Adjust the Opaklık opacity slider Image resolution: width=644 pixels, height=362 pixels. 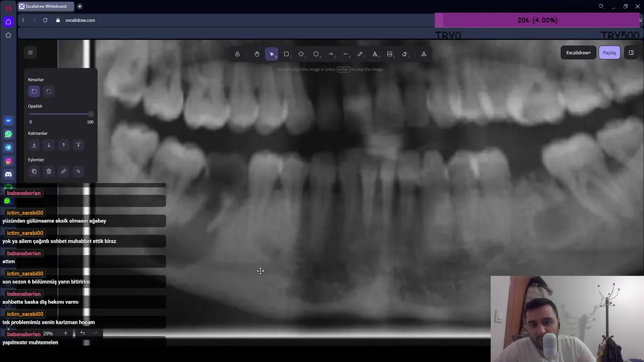[x=60, y=114]
